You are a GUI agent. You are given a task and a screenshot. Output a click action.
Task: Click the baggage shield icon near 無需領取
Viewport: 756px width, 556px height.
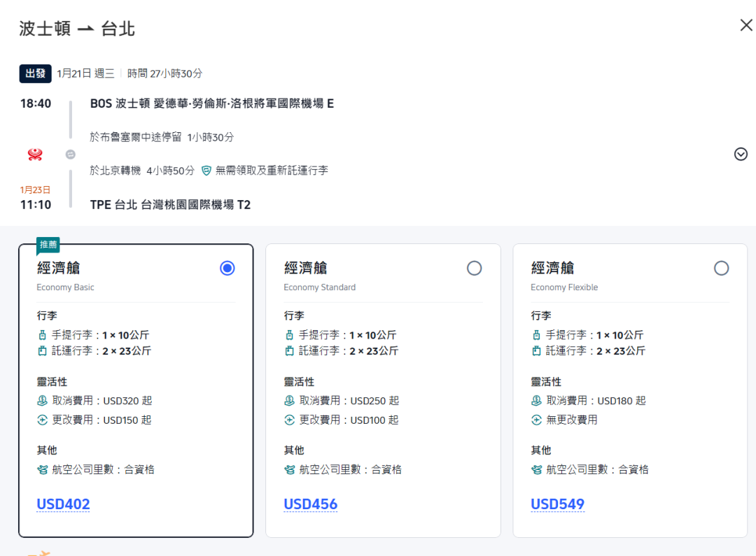pyautogui.click(x=206, y=171)
